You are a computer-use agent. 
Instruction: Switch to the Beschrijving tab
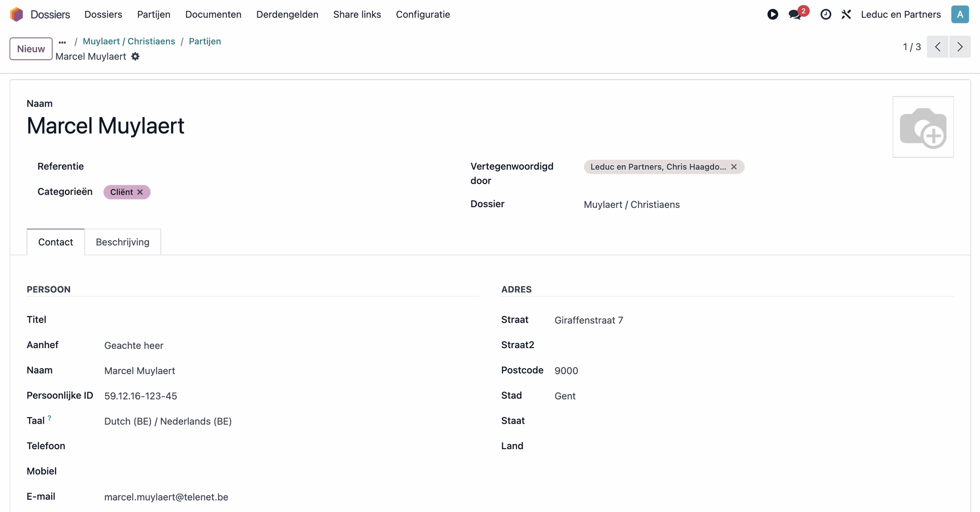click(x=122, y=242)
